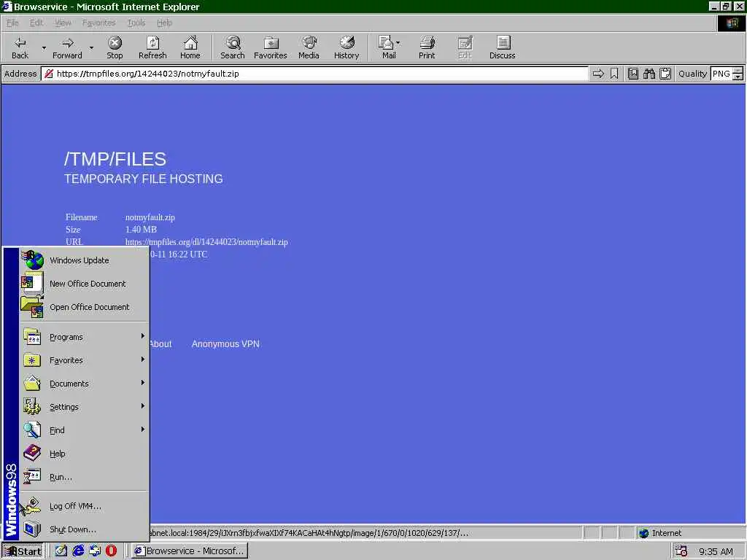Launch Internet Explorer from quick launch
Viewport: 747px width, 560px height.
(78, 551)
